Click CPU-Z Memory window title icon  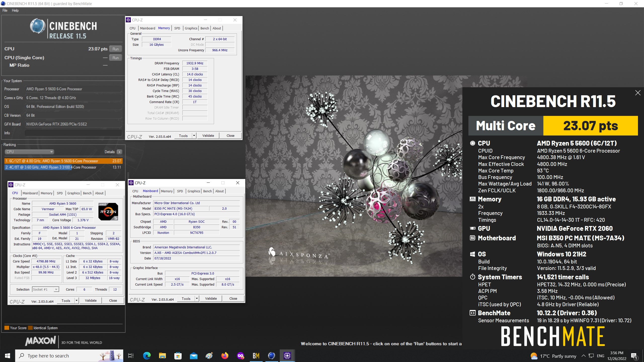(128, 20)
